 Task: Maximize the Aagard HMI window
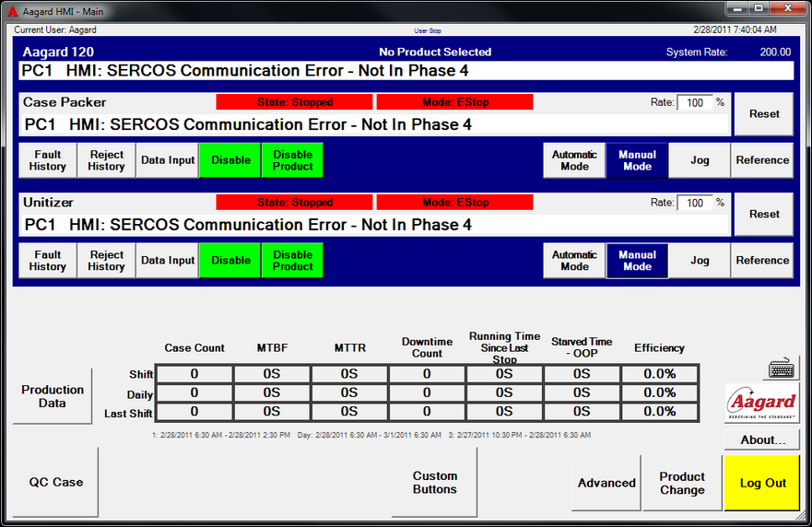pyautogui.click(x=759, y=8)
